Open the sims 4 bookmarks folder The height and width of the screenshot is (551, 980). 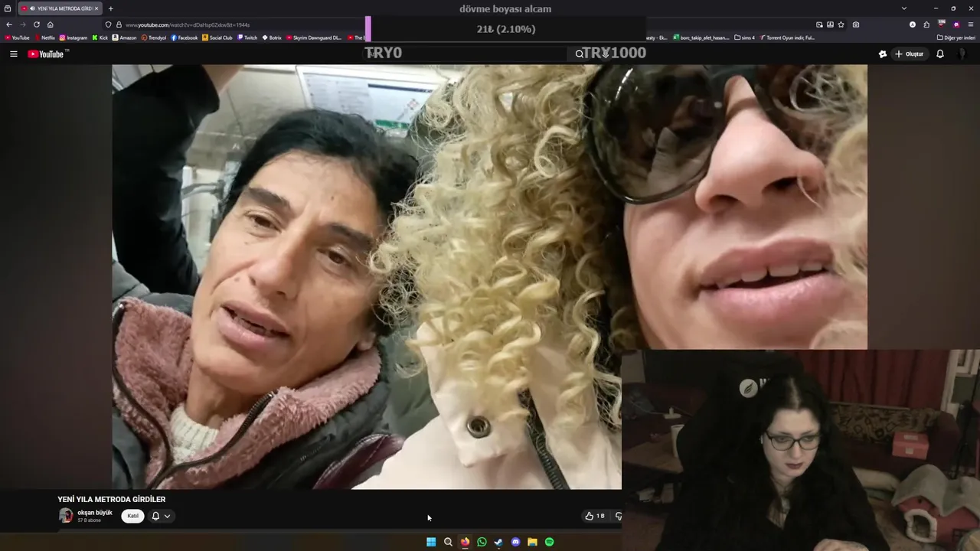point(744,37)
